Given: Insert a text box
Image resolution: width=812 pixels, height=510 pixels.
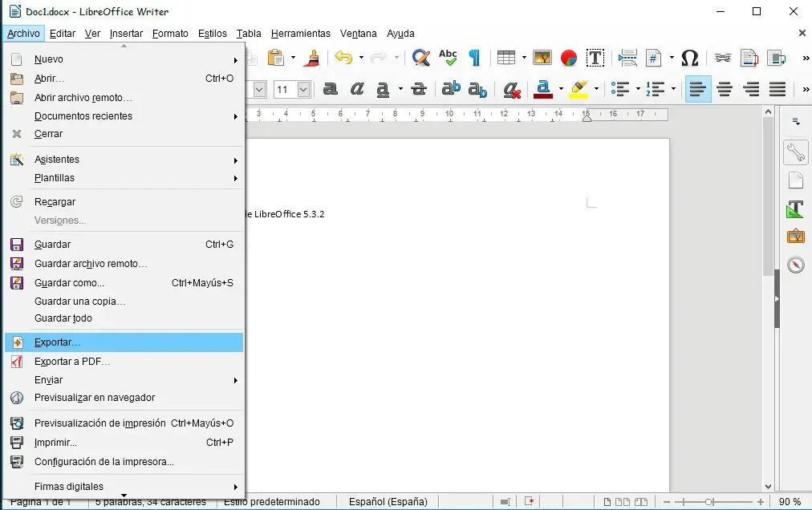Looking at the screenshot, I should coord(595,58).
